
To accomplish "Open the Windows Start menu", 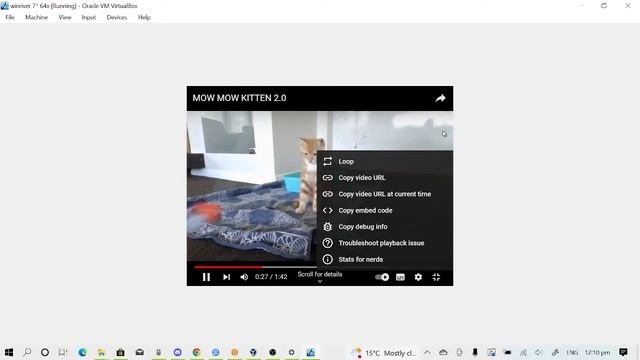I will 9,352.
